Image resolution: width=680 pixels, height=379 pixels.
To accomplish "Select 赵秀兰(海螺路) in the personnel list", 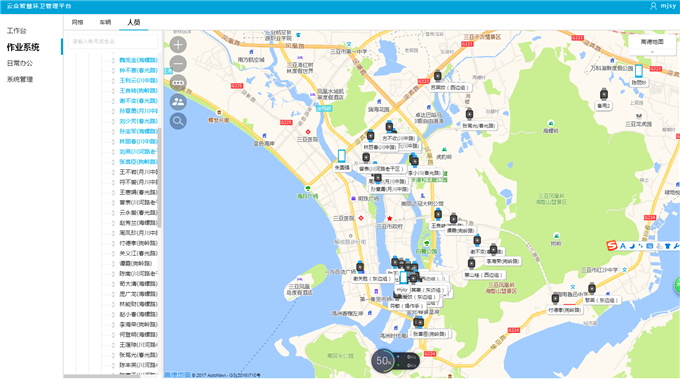I will (138, 223).
